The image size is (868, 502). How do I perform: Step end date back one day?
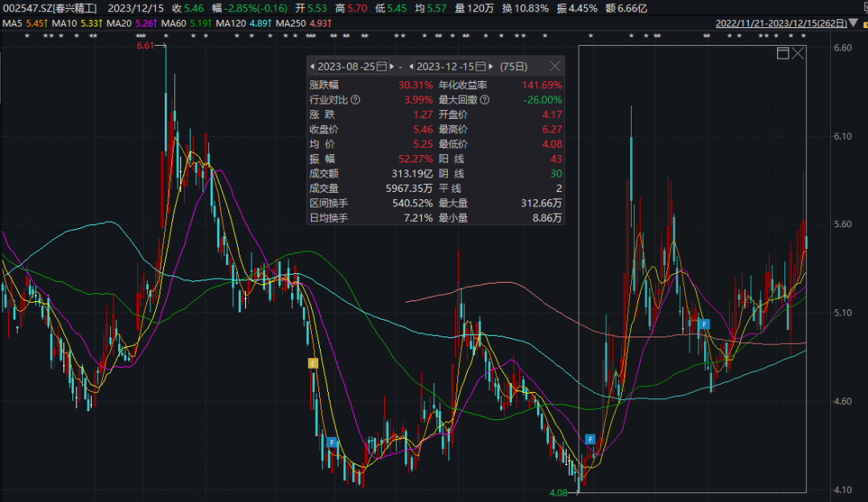(x=411, y=67)
